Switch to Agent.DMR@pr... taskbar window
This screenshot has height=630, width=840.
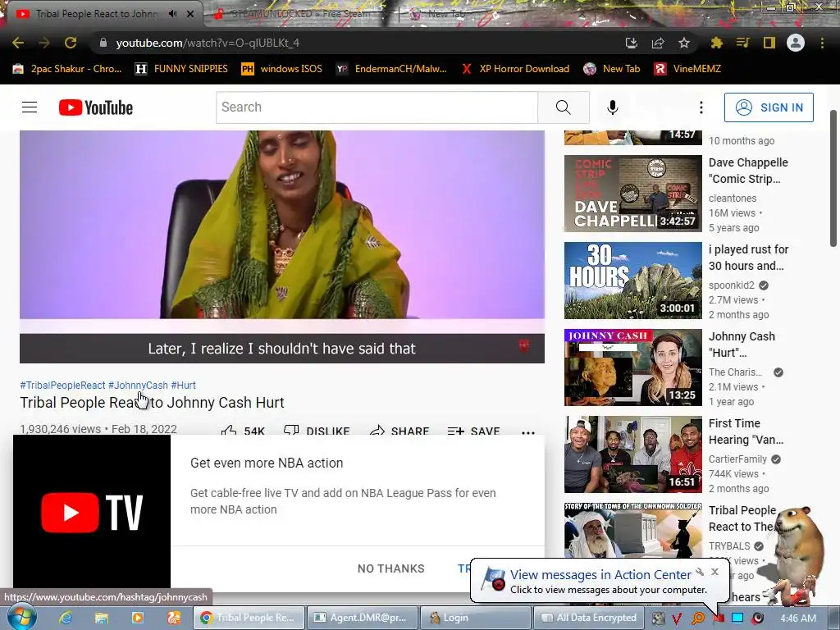click(361, 618)
